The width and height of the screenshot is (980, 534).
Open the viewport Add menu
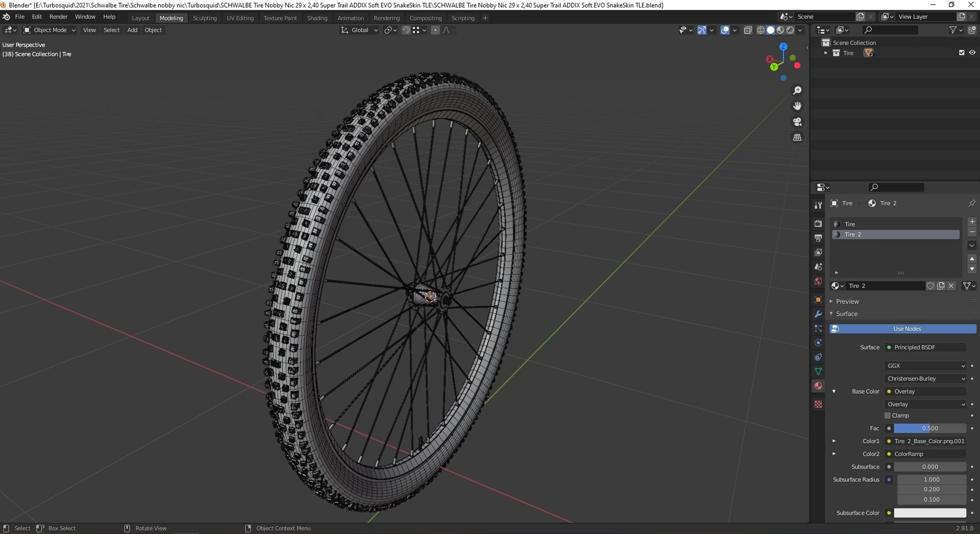tap(132, 30)
